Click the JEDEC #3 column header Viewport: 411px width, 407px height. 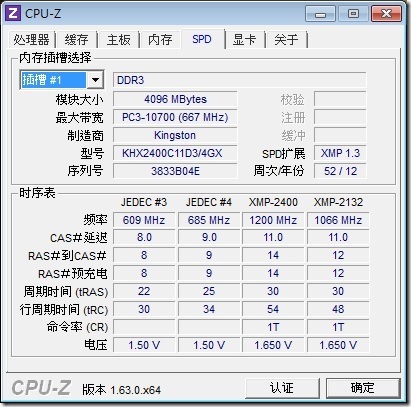tap(144, 202)
